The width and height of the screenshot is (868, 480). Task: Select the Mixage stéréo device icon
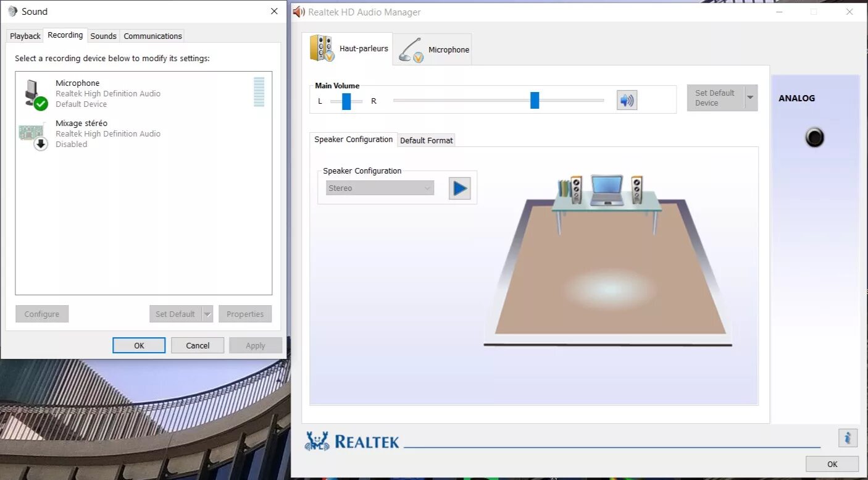[32, 135]
